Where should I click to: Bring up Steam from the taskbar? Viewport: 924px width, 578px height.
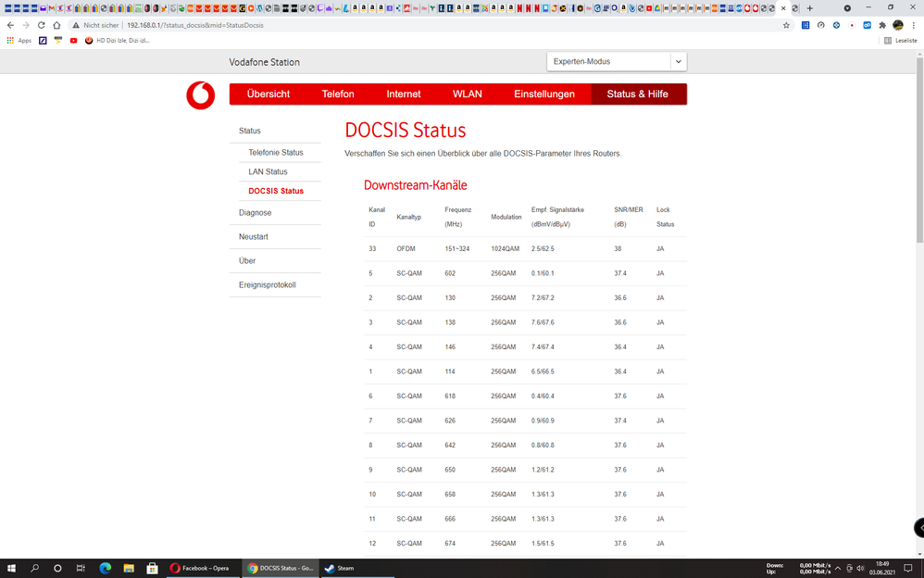340,568
